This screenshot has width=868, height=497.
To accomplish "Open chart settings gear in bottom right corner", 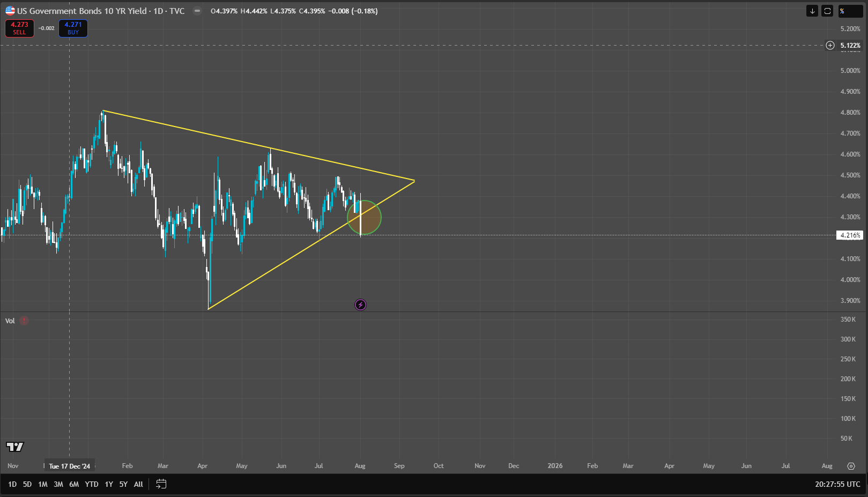I will point(851,466).
